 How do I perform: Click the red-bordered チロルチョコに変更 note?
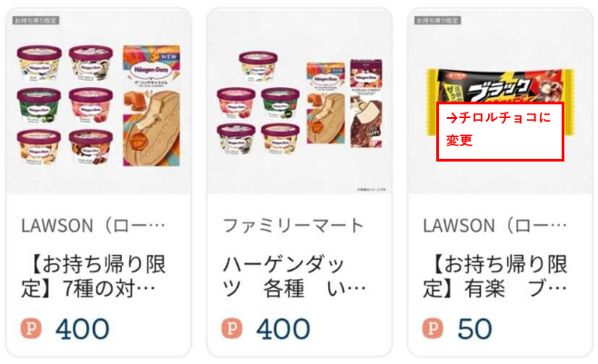pyautogui.click(x=500, y=131)
